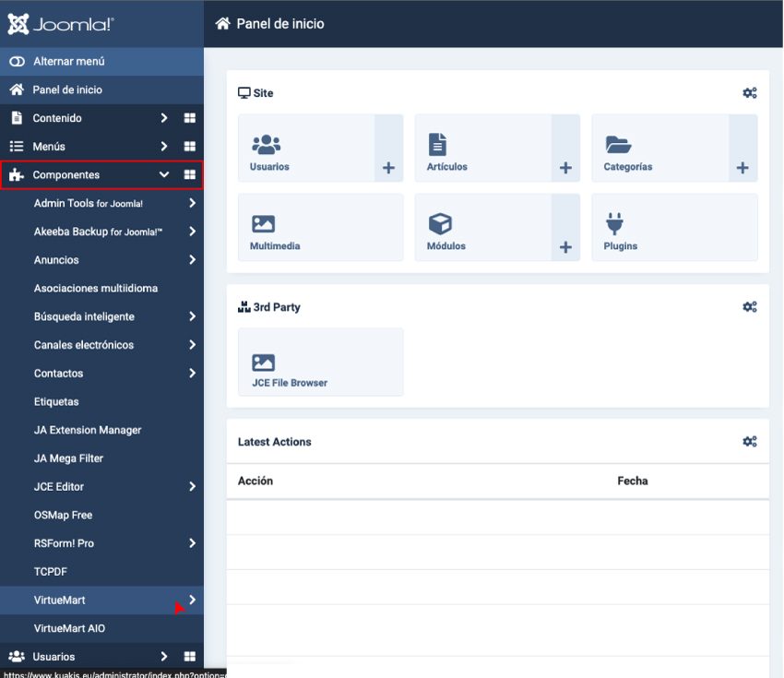Open Latest Actions settings gear
The width and height of the screenshot is (784, 678).
750,442
